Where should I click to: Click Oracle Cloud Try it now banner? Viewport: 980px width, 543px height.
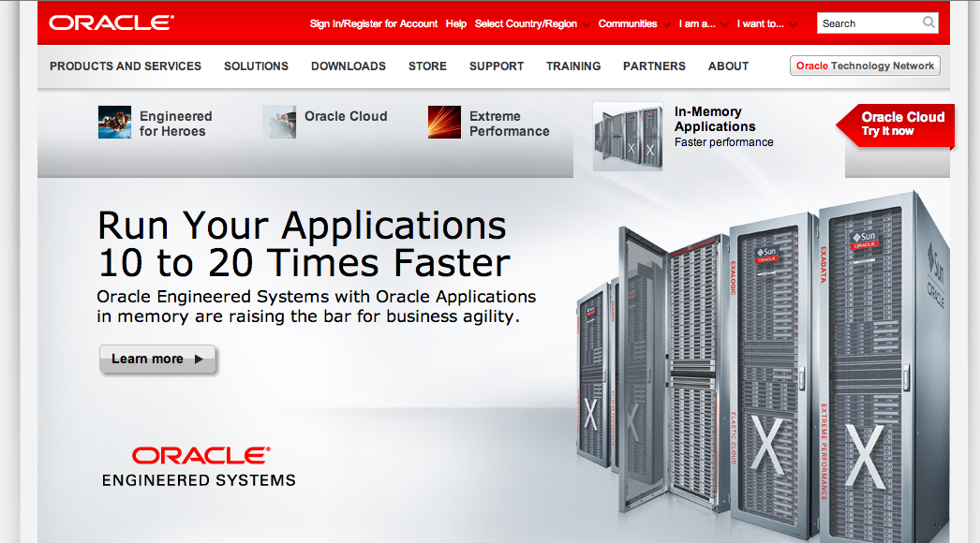pyautogui.click(x=896, y=125)
